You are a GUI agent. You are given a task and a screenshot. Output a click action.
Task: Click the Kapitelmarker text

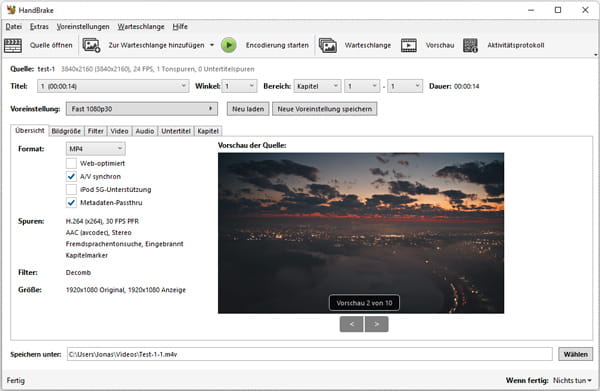86,255
